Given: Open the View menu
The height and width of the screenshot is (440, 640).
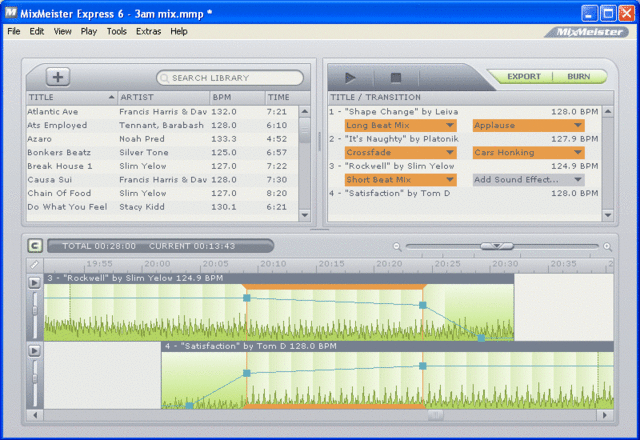Looking at the screenshot, I should [62, 31].
